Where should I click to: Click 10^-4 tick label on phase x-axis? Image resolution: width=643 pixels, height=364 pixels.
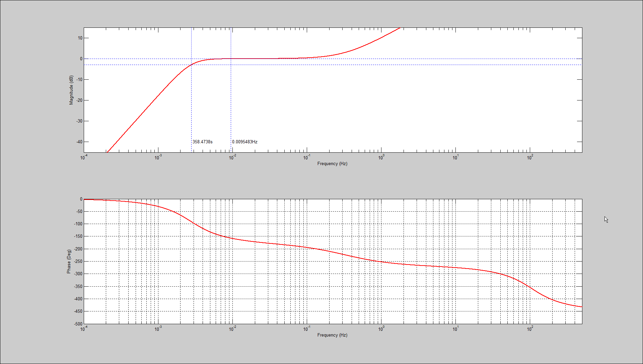tap(84, 329)
